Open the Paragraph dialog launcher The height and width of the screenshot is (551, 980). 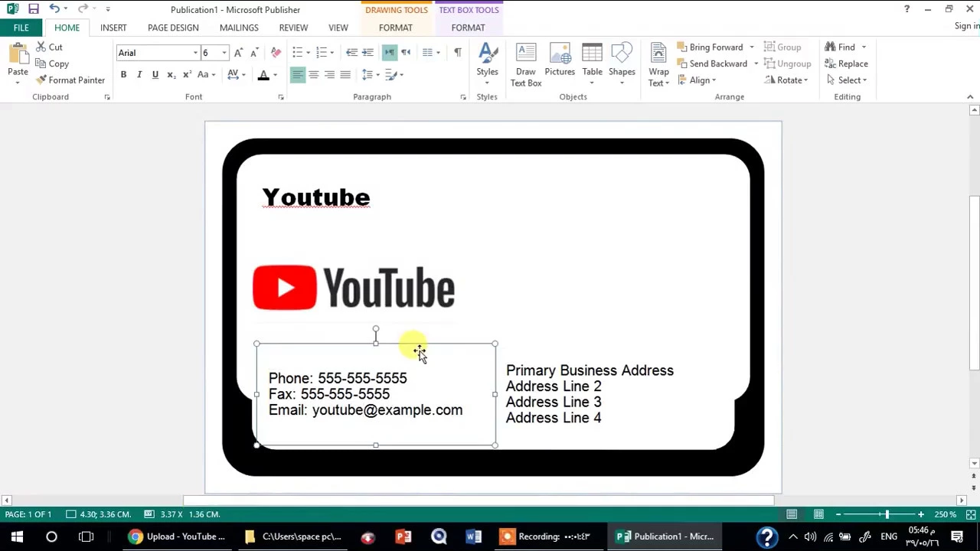pyautogui.click(x=463, y=97)
